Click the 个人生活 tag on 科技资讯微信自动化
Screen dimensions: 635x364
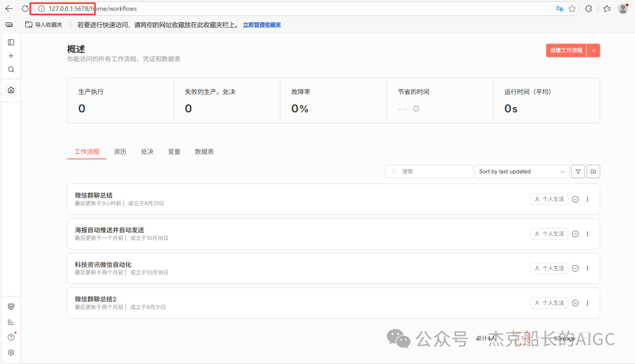[x=549, y=269]
